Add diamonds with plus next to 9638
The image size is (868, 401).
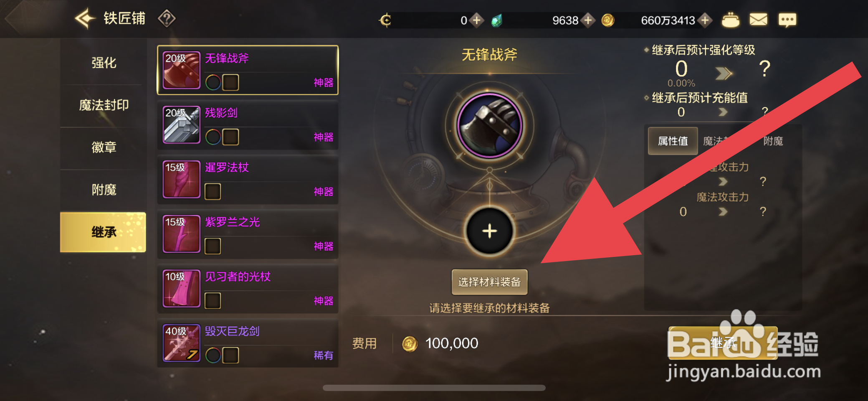click(x=588, y=20)
